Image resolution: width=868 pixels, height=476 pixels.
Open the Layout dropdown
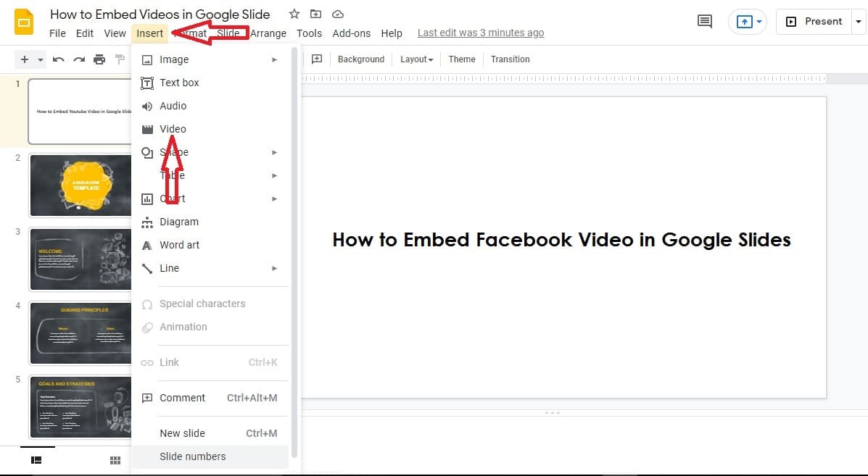(416, 59)
